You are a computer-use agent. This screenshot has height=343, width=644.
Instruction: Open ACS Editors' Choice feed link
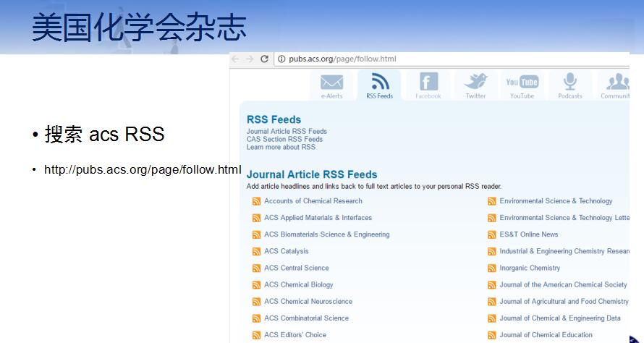pos(295,335)
